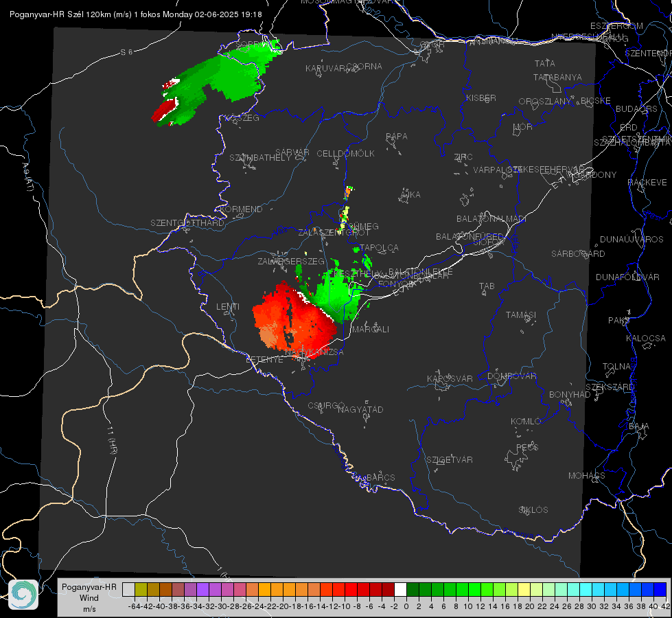Click the DUNAÚJVÁROS label
The height and width of the screenshot is (618, 672).
coord(632,239)
